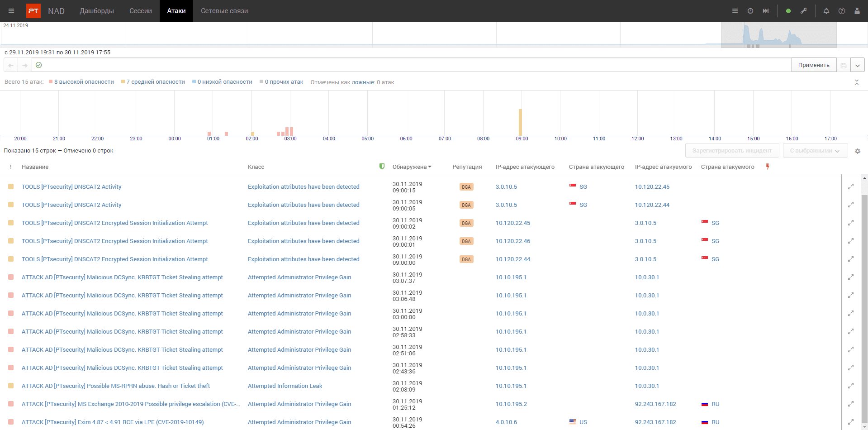Screen dimensions: 868x430
Task: Open the Сетевые связи tab
Action: [224, 11]
